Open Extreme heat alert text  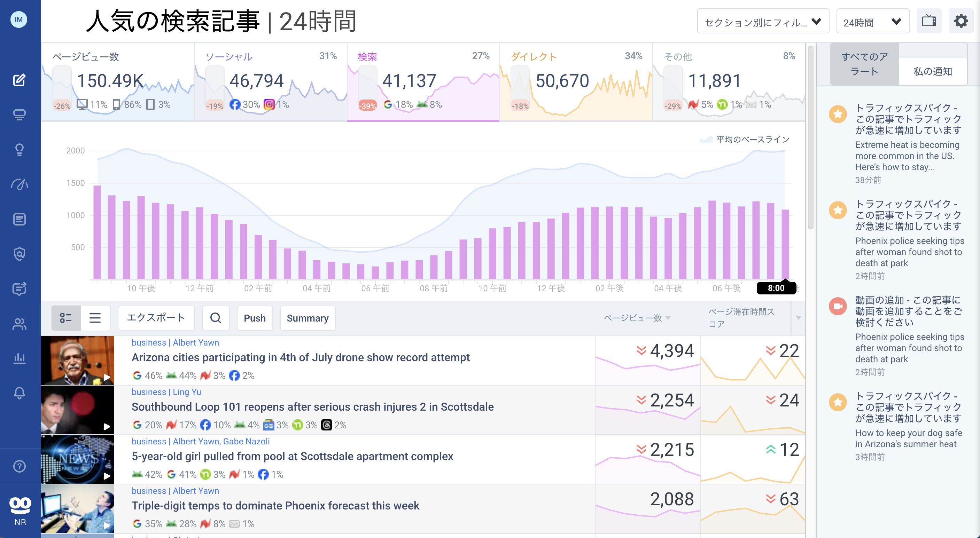pyautogui.click(x=907, y=156)
